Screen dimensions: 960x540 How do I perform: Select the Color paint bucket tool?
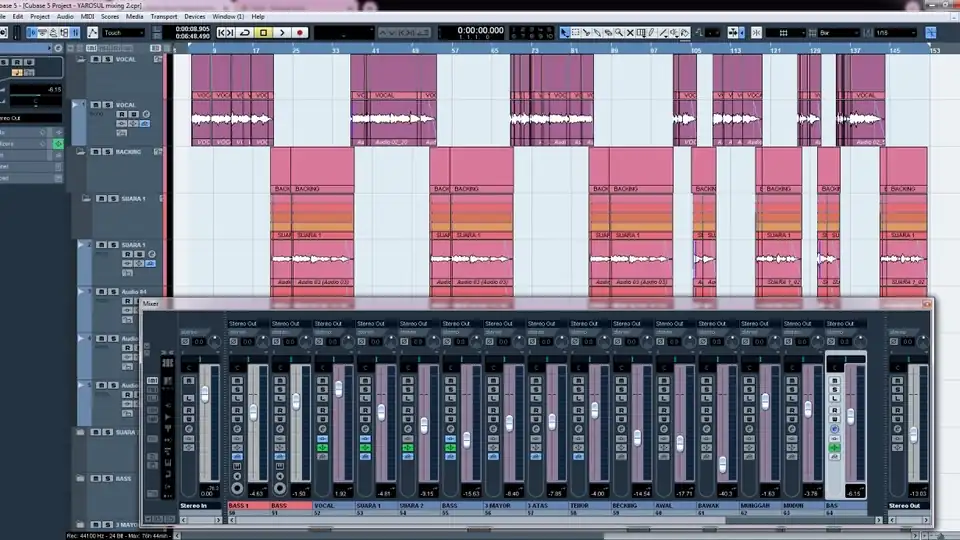pos(684,32)
